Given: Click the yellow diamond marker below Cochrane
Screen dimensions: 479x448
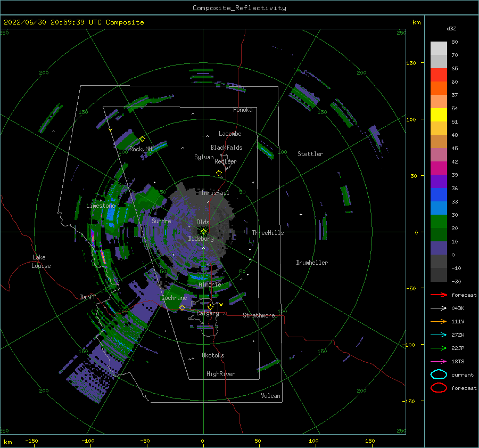Looking at the screenshot, I should pos(183,307).
